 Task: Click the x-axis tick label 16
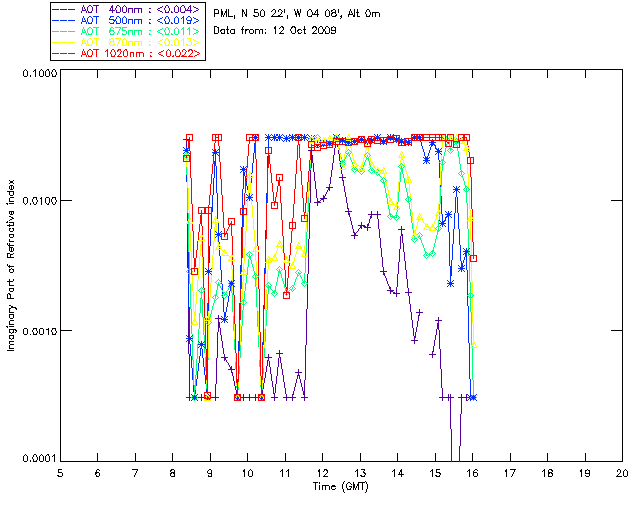472,473
